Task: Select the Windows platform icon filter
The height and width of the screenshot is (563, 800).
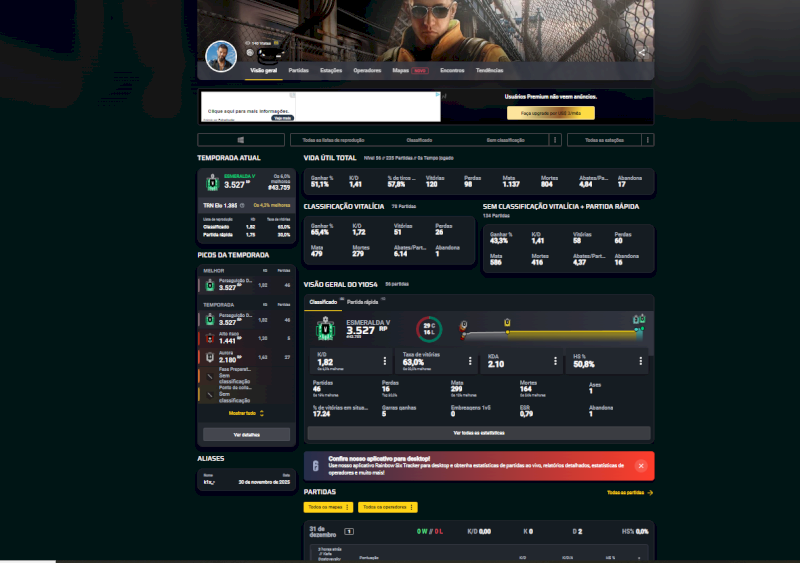Action: click(x=241, y=140)
